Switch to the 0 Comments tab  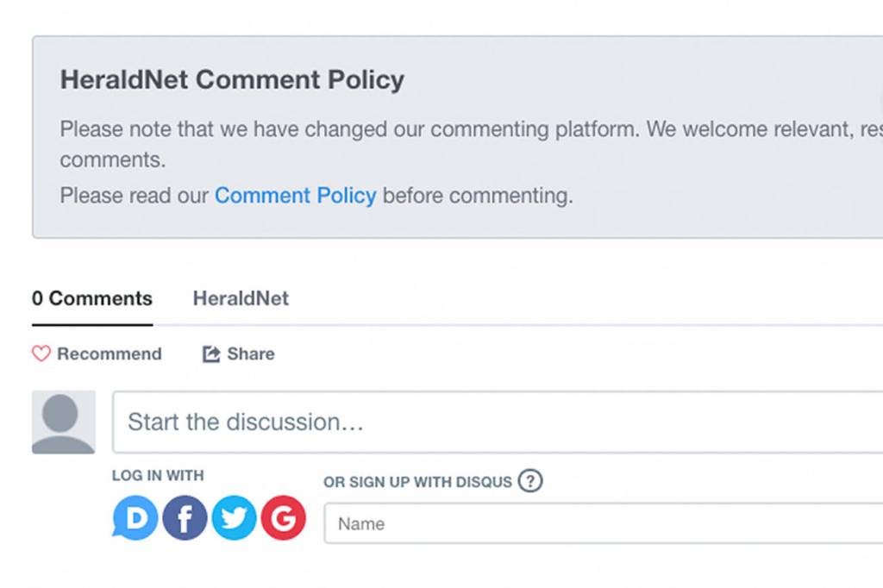(92, 298)
